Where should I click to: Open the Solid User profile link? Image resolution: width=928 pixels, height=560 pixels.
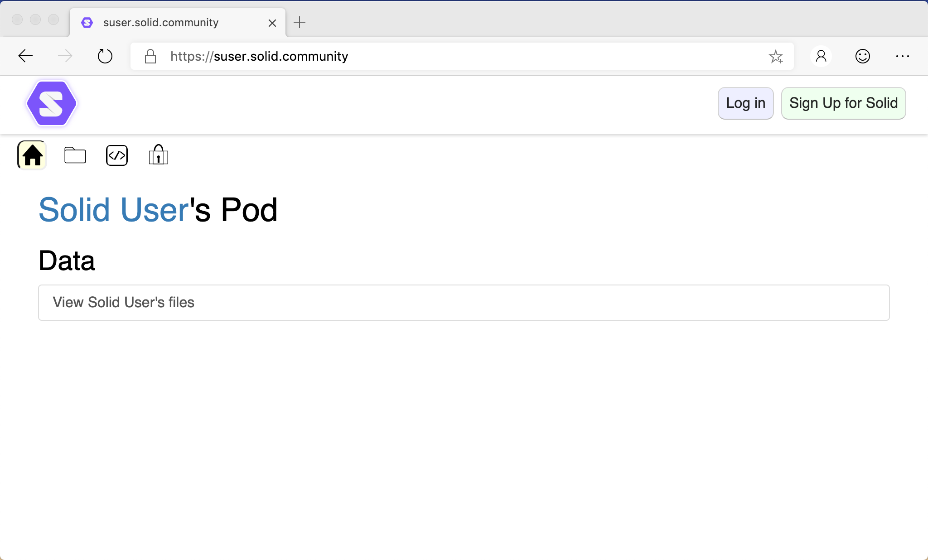click(x=114, y=210)
